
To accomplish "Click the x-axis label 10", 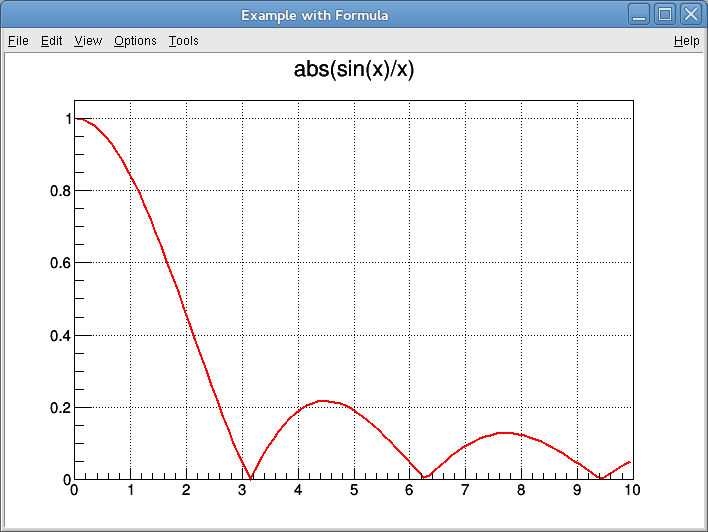I will 632,490.
